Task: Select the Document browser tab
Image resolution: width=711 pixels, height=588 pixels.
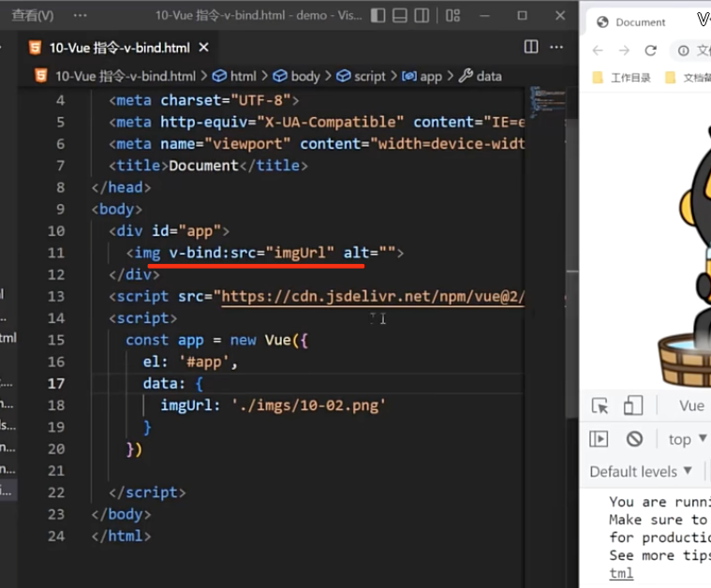Action: (640, 22)
